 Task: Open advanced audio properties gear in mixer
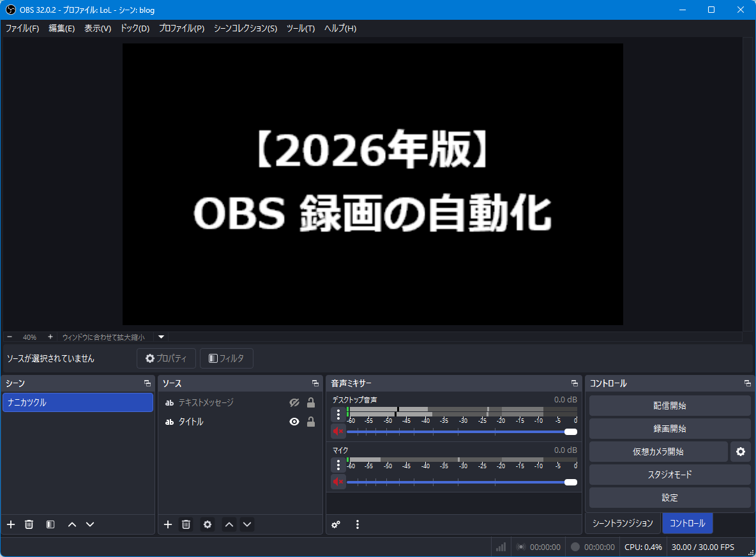[x=336, y=524]
